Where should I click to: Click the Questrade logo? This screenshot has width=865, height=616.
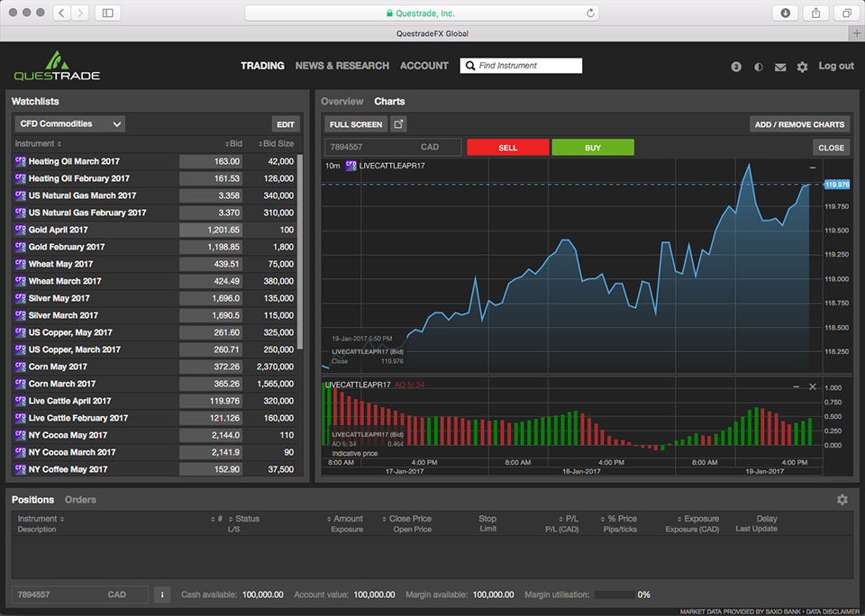click(x=57, y=66)
